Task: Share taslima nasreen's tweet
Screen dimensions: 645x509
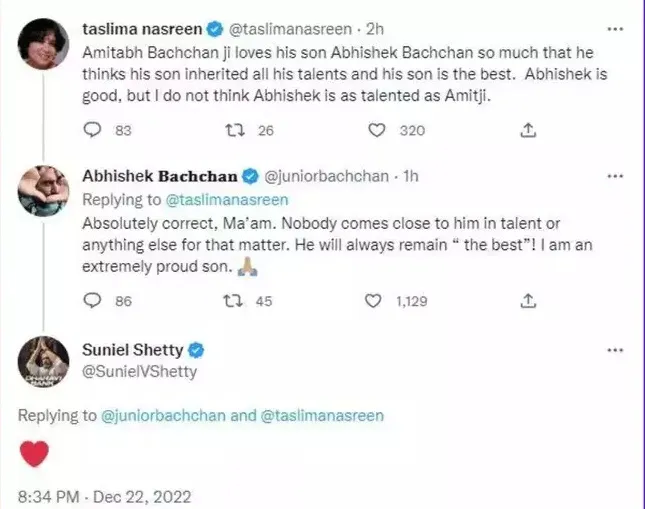Action: tap(530, 130)
